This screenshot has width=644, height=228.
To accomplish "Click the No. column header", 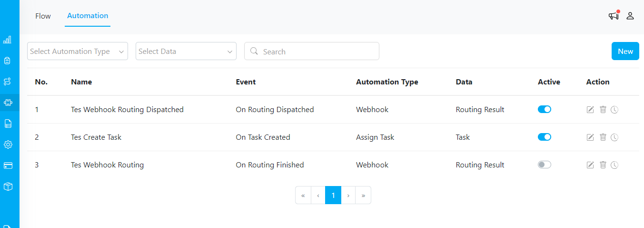I will tap(41, 82).
